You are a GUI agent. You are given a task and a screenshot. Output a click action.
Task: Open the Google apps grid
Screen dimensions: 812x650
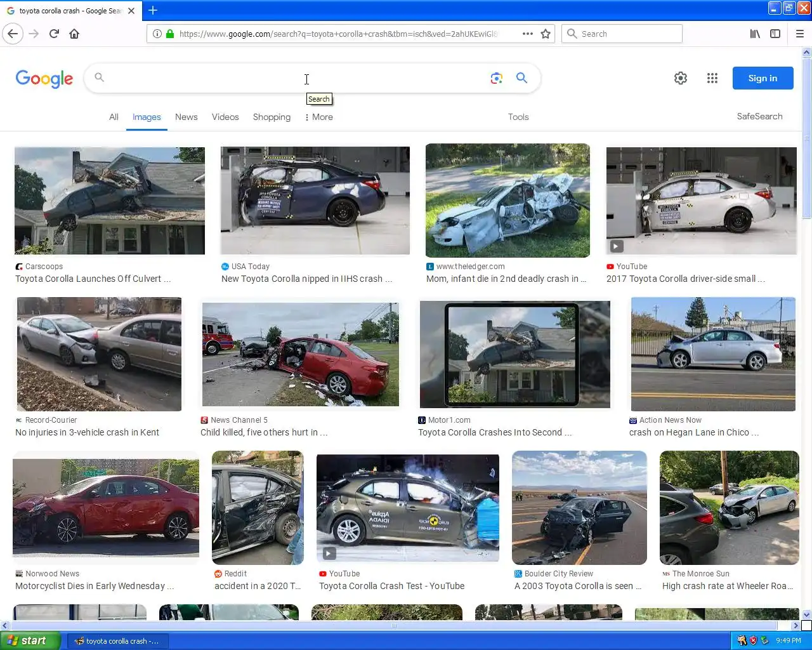point(712,78)
